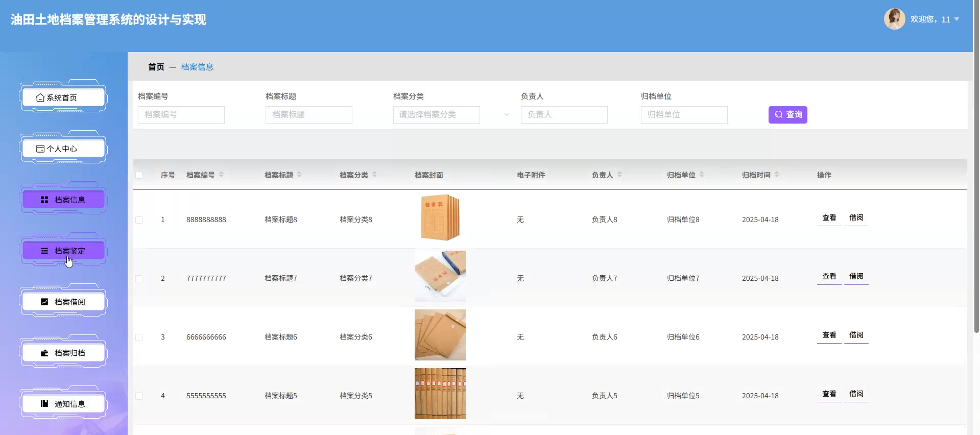Screen dimensions: 980x435
Task: Click 借阅 for 档案标题5
Action: point(856,394)
